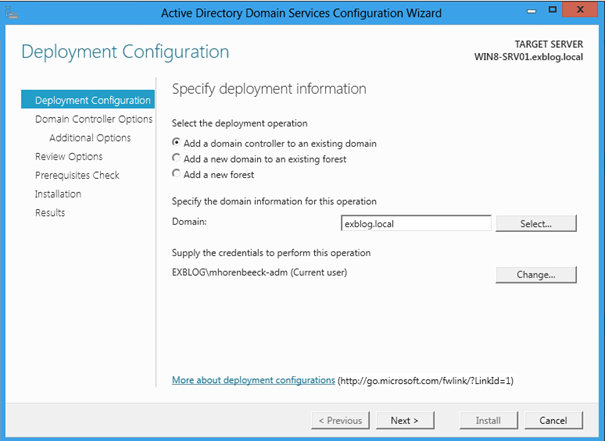605x441 pixels.
Task: Cancel the configuration wizard
Action: [x=553, y=421]
